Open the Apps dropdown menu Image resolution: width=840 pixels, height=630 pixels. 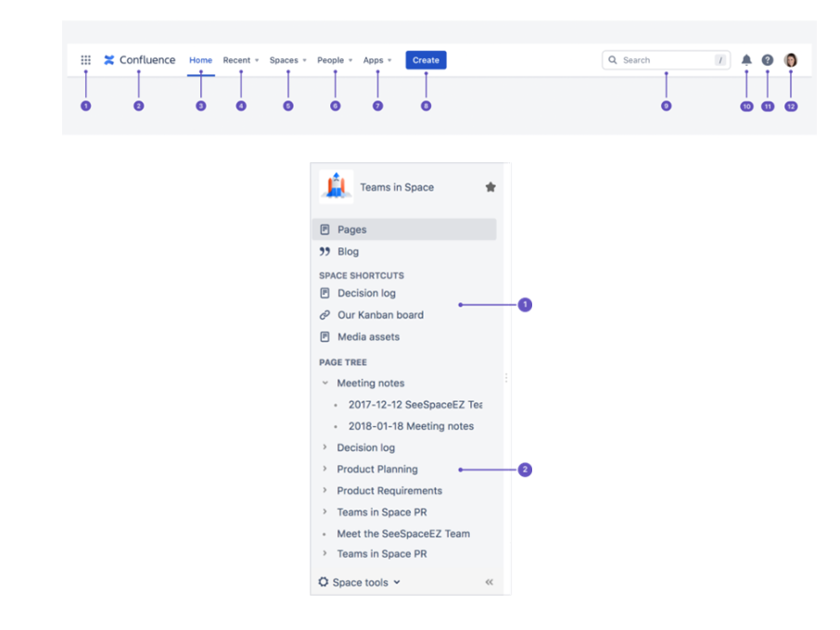tap(377, 60)
